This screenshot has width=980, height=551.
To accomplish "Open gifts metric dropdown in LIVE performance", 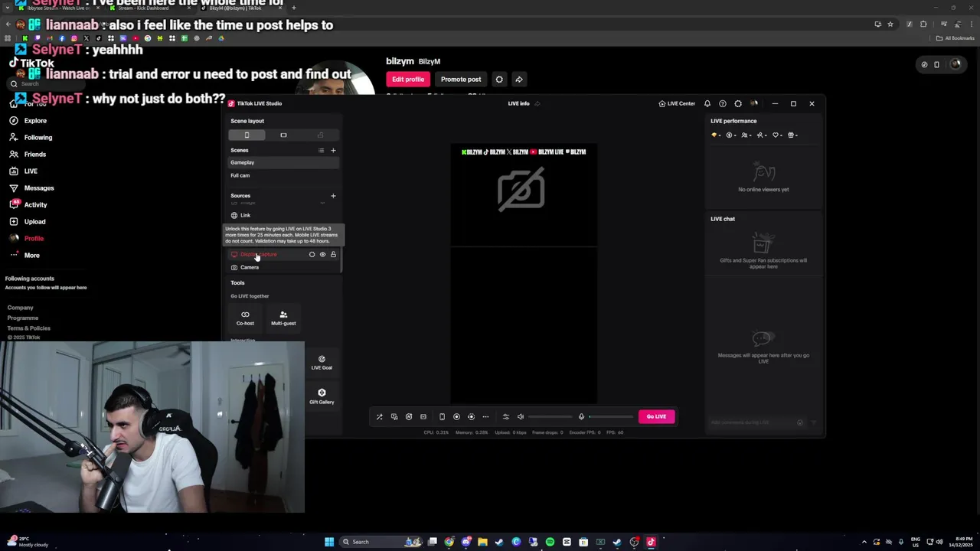I will [x=792, y=135].
